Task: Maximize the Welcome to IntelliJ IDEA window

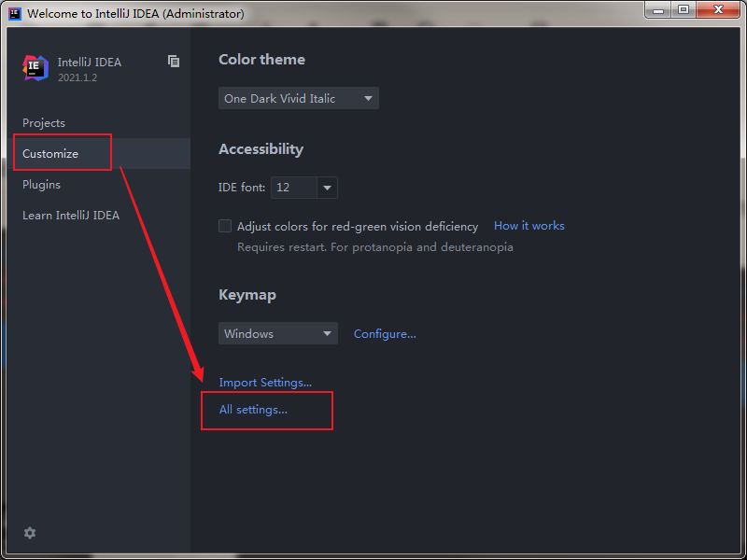Action: point(684,10)
